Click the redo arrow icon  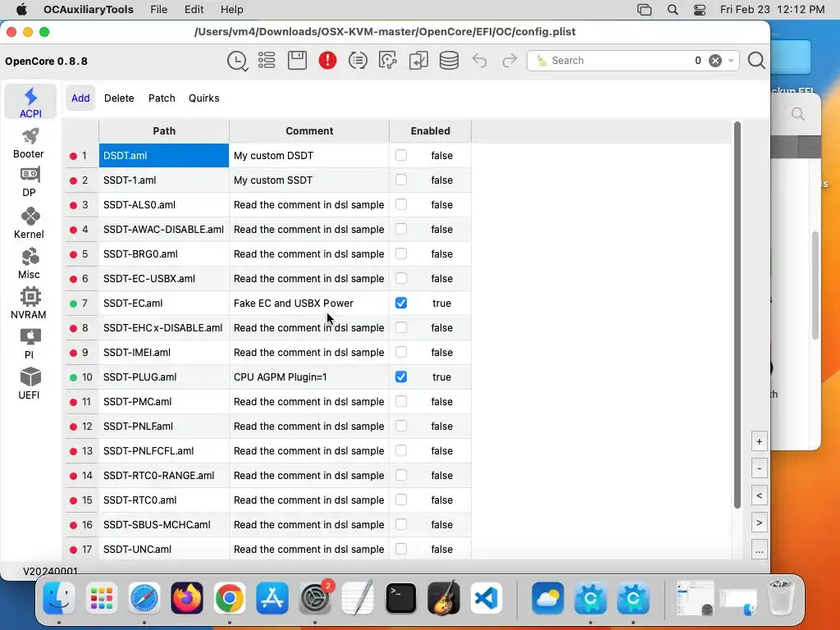[x=509, y=61]
